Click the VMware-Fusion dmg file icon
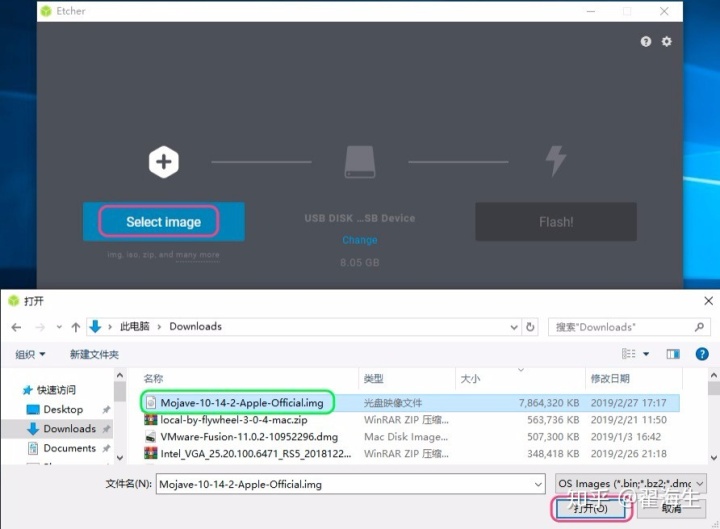This screenshot has height=529, width=720. pos(151,437)
